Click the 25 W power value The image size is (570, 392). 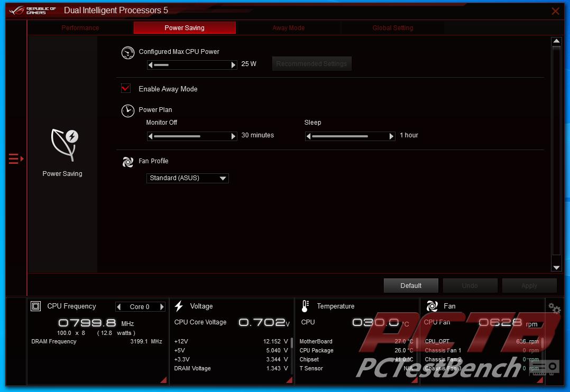pyautogui.click(x=249, y=63)
